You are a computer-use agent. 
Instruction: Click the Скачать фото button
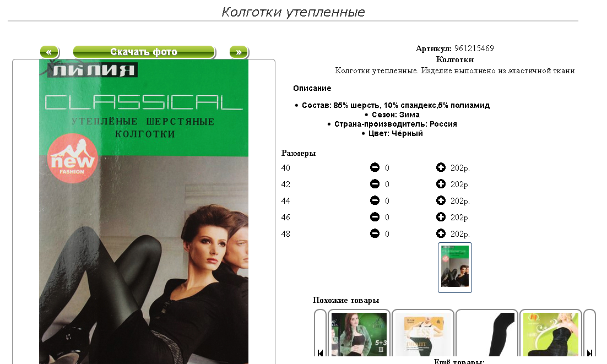click(x=144, y=52)
